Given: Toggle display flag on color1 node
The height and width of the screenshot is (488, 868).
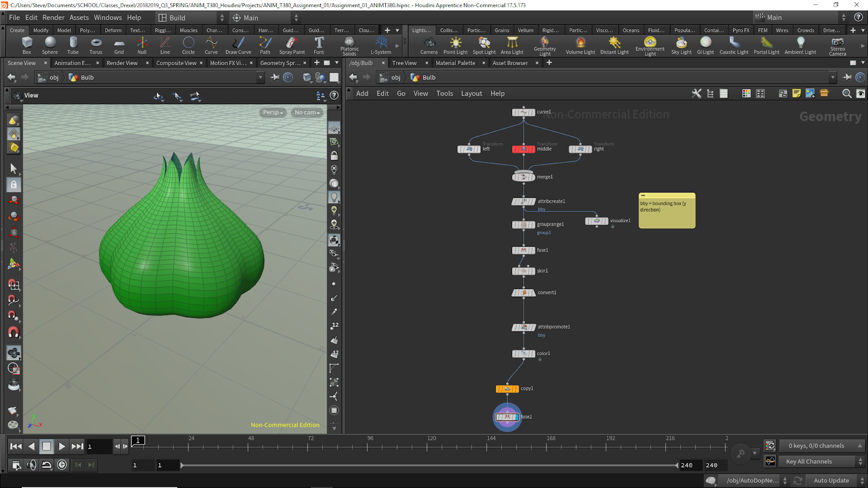Looking at the screenshot, I should pyautogui.click(x=533, y=354).
